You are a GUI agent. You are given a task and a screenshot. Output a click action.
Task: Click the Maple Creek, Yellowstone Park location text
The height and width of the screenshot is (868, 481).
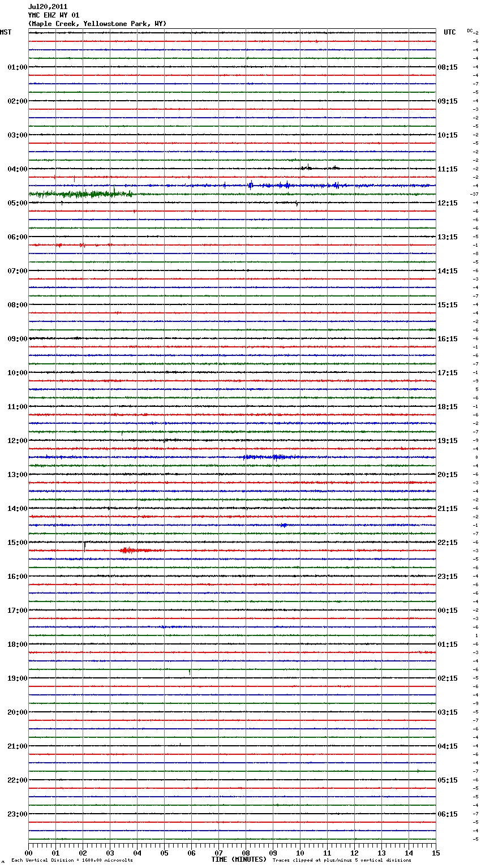tap(97, 24)
